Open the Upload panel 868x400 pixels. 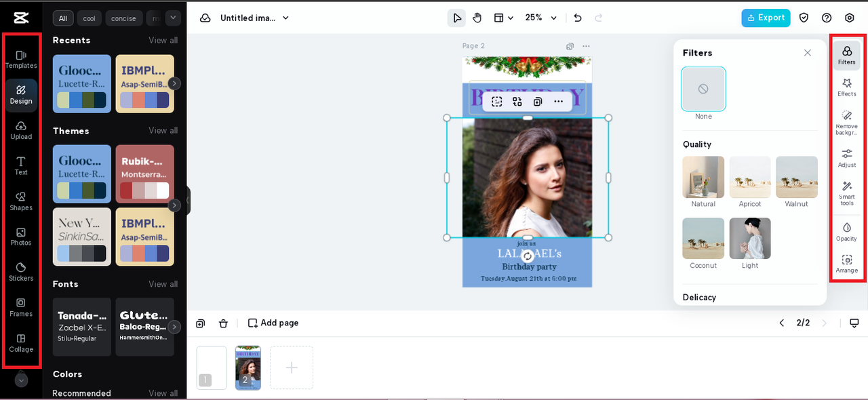coord(21,130)
